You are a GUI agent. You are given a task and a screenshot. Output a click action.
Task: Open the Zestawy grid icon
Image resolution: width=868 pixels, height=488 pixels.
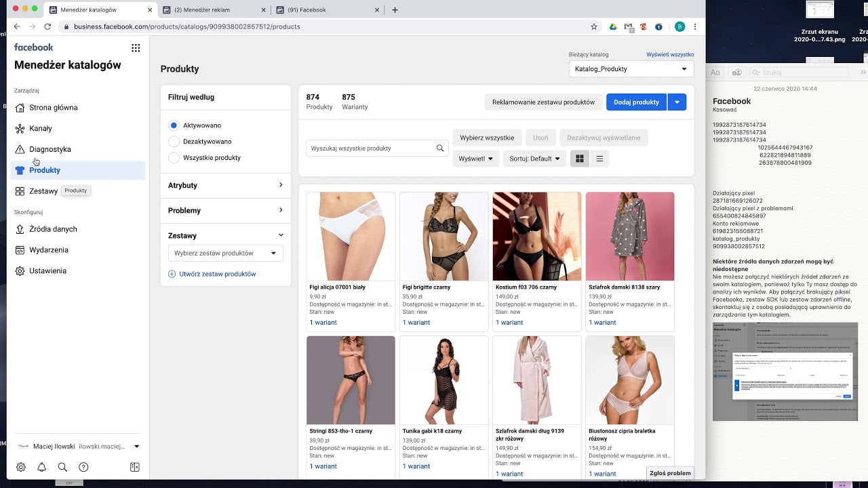[x=20, y=191]
